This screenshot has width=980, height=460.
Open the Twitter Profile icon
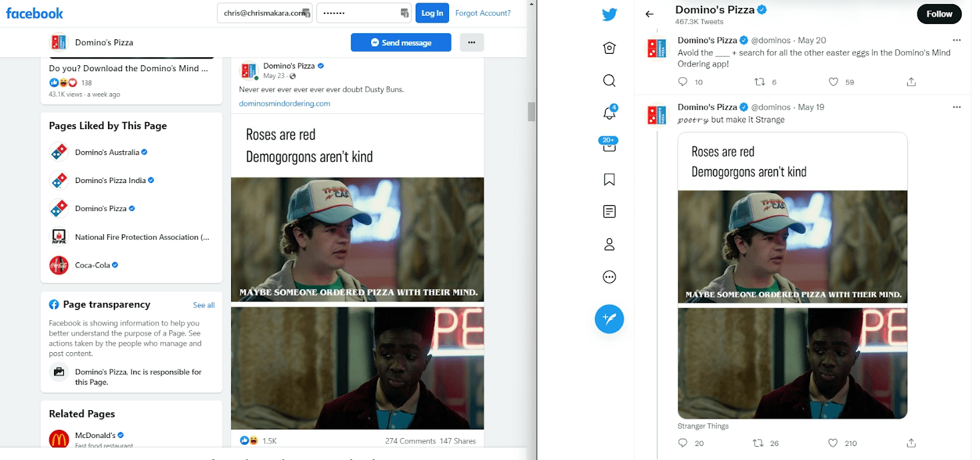pyautogui.click(x=609, y=244)
